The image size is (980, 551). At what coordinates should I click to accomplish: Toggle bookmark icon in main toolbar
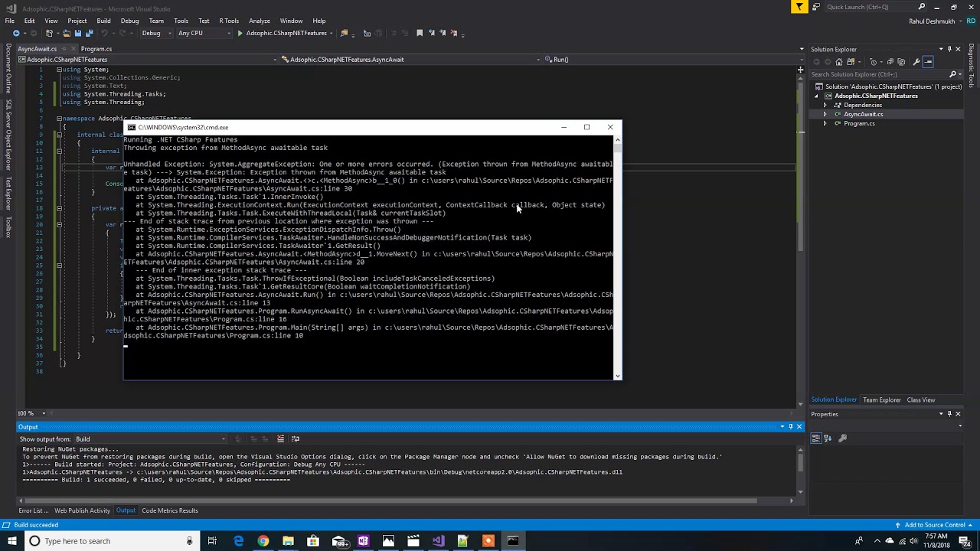coord(420,33)
